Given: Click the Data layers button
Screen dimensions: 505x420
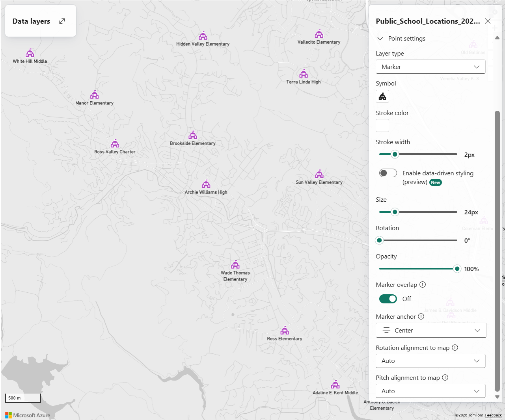Looking at the screenshot, I should [x=32, y=21].
